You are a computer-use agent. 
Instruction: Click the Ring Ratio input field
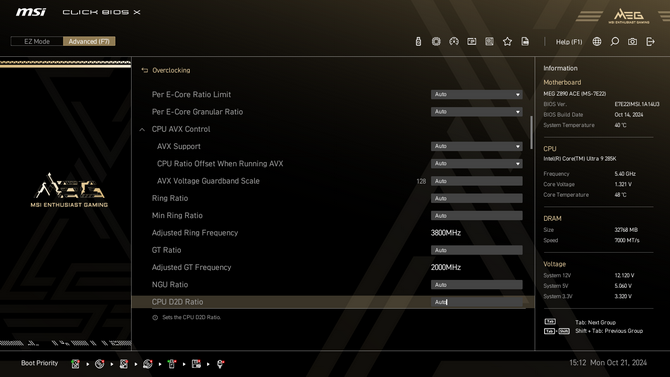[476, 198]
